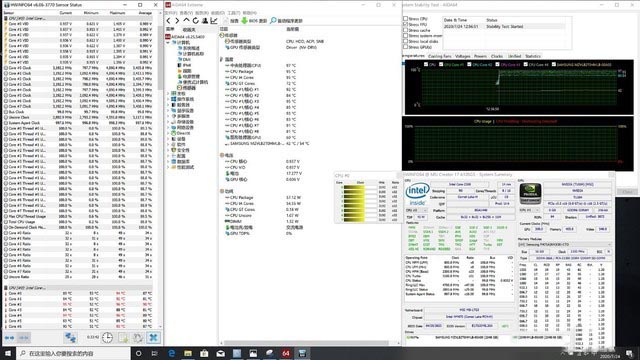Toggle the CPU graph legend checkbox
The height and width of the screenshot is (360, 640).
click(426, 64)
